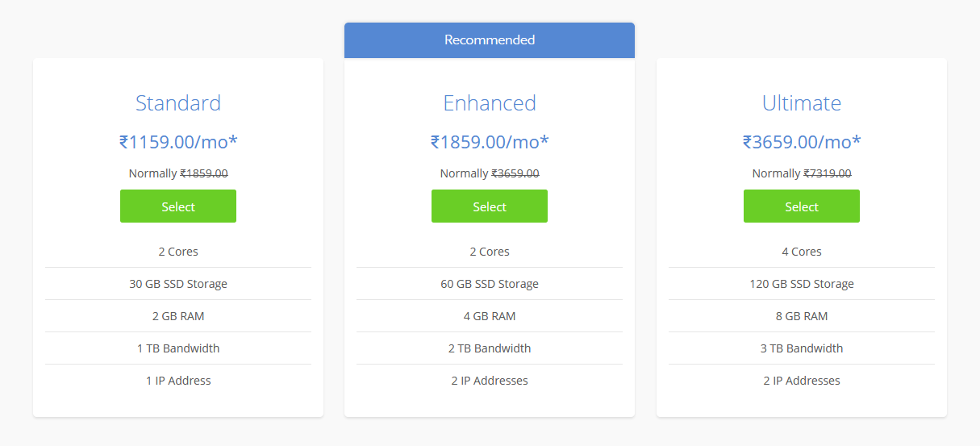Click the 8 GB RAM feature
This screenshot has width=980, height=446.
[x=802, y=316]
